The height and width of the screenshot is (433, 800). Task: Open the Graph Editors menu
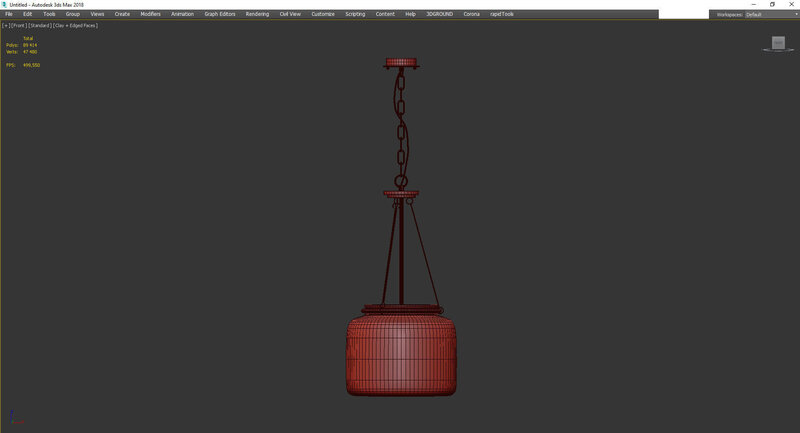pos(219,15)
